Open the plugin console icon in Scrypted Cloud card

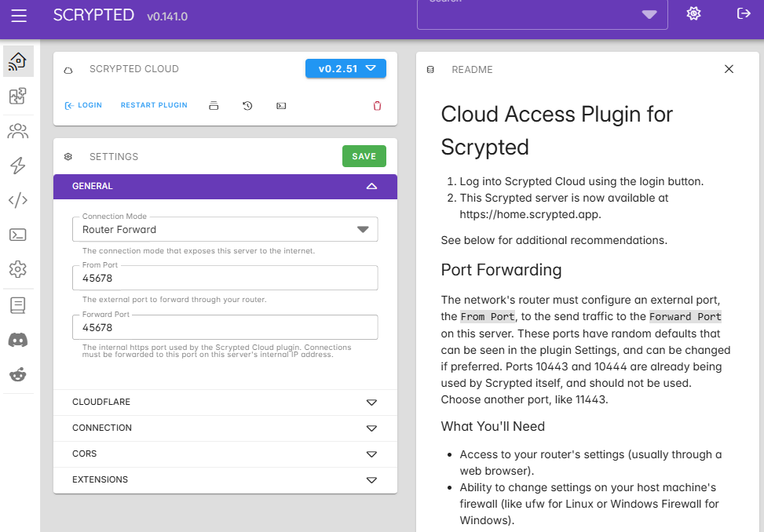281,105
